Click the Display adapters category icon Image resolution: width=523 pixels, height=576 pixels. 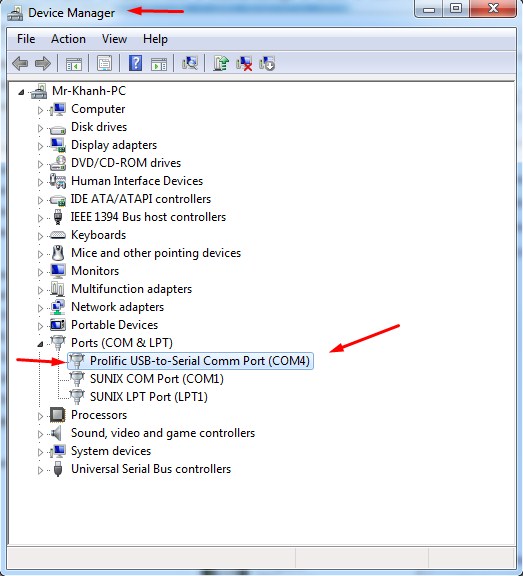[58, 145]
